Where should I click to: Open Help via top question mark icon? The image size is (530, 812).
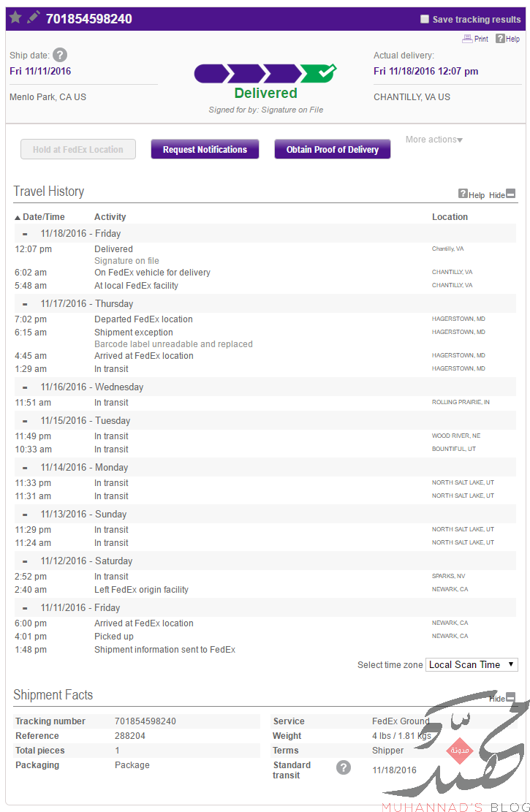[500, 38]
